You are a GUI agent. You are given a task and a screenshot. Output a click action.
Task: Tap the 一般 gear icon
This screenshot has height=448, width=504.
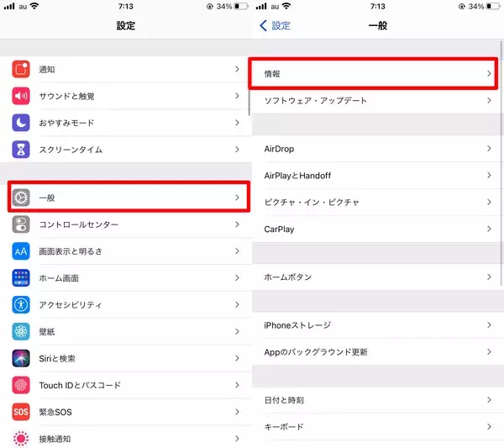[x=22, y=198]
